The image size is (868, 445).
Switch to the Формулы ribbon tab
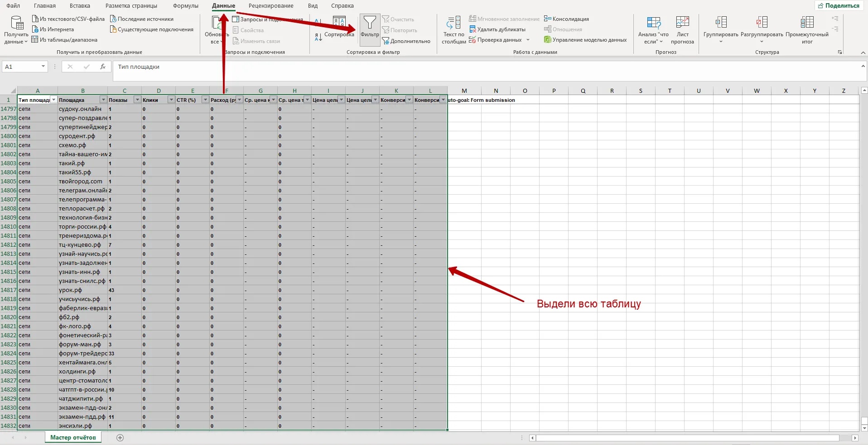click(185, 6)
